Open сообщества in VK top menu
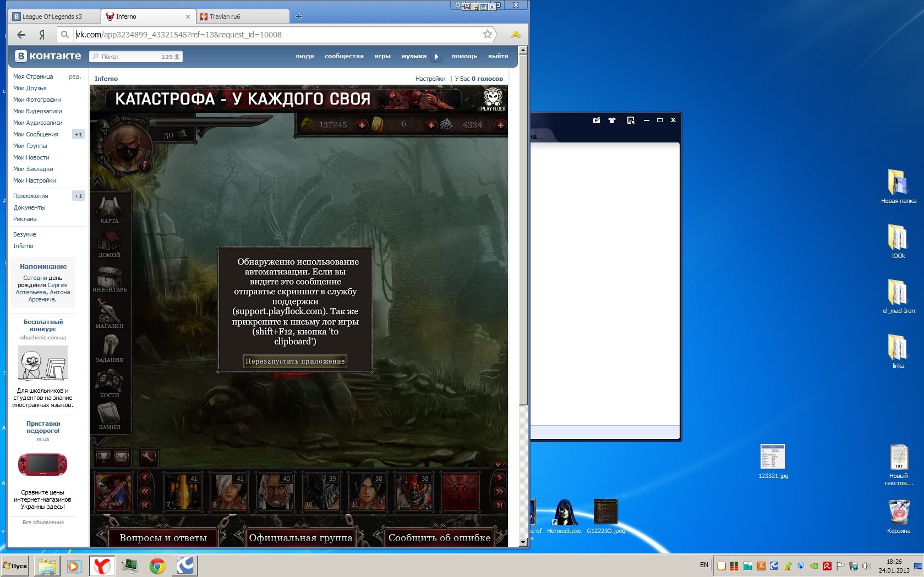Image resolution: width=924 pixels, height=577 pixels. coord(344,56)
